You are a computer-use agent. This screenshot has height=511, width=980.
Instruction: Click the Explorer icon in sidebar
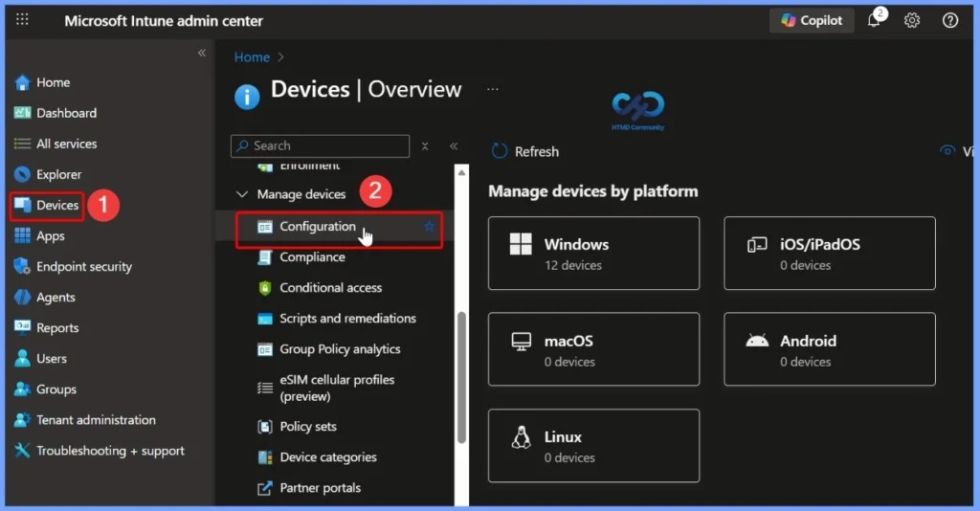(23, 174)
